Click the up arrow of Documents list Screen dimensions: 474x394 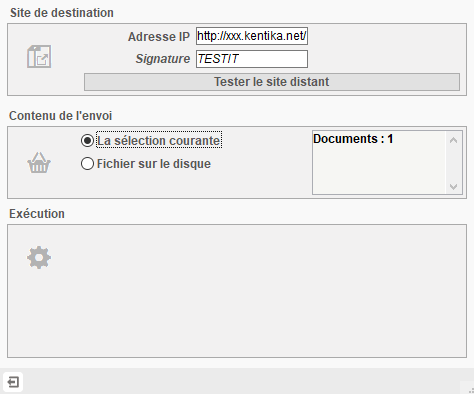453,140
